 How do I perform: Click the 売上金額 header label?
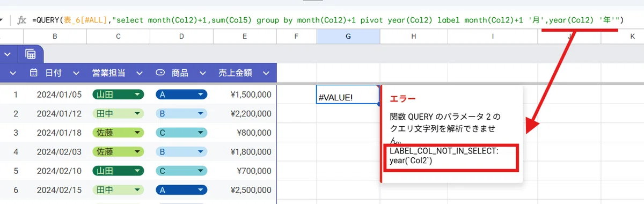[x=235, y=72]
